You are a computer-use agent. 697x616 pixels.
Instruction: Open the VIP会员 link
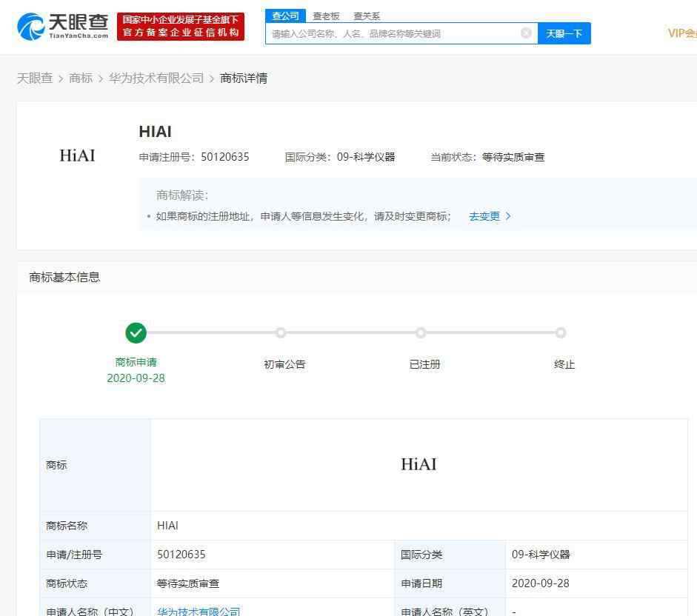click(x=682, y=33)
